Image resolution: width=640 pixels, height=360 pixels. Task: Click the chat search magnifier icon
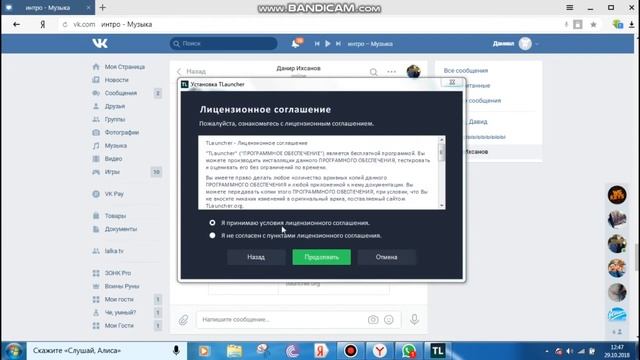coord(373,72)
